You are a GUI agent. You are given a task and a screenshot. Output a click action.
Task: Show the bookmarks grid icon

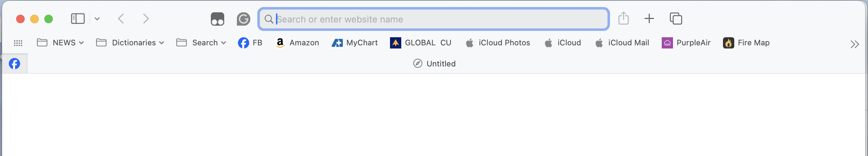click(18, 43)
